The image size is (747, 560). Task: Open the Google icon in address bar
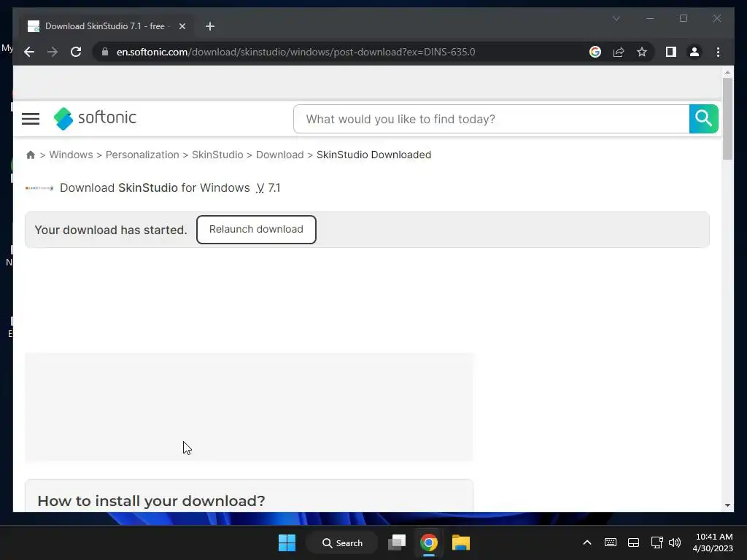[595, 52]
